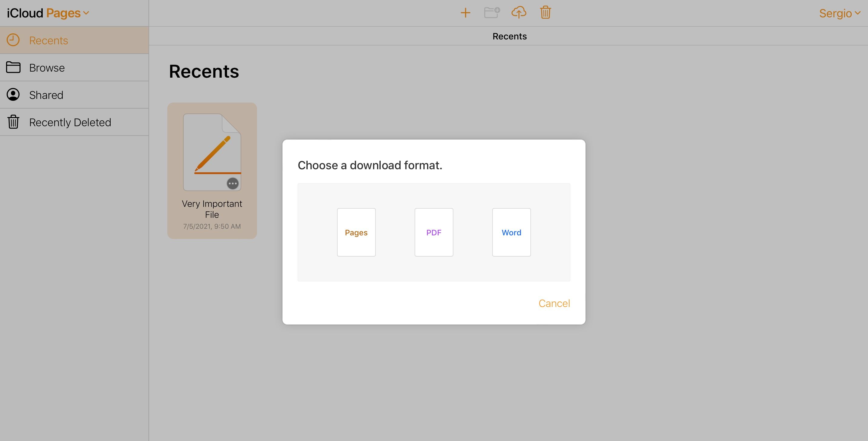Select Word as download format
Viewport: 868px width, 441px height.
click(x=511, y=232)
